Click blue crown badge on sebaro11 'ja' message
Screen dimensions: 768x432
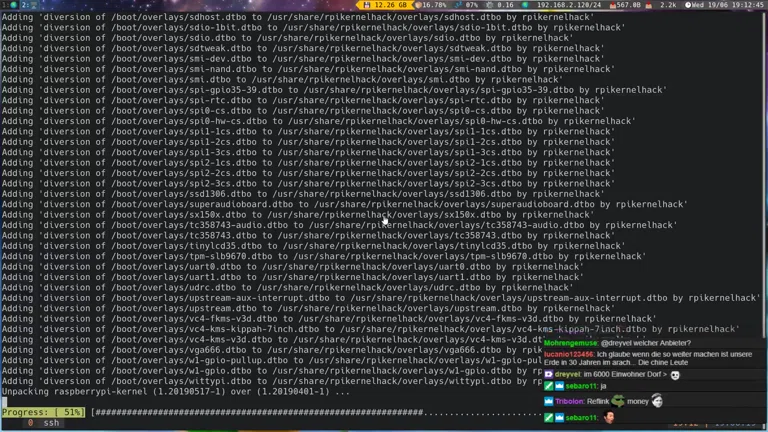559,386
